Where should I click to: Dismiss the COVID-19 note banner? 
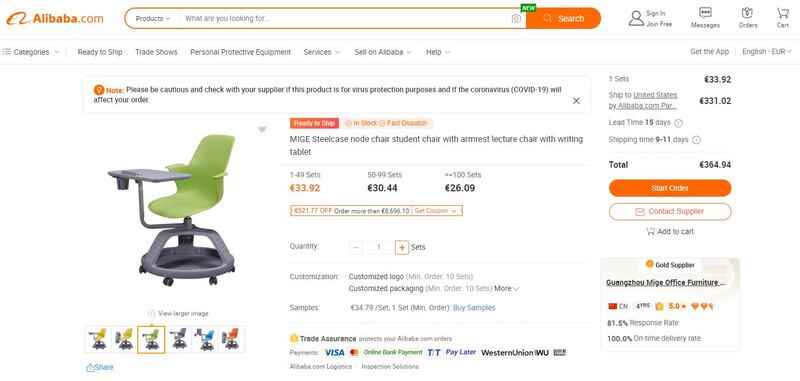(576, 100)
